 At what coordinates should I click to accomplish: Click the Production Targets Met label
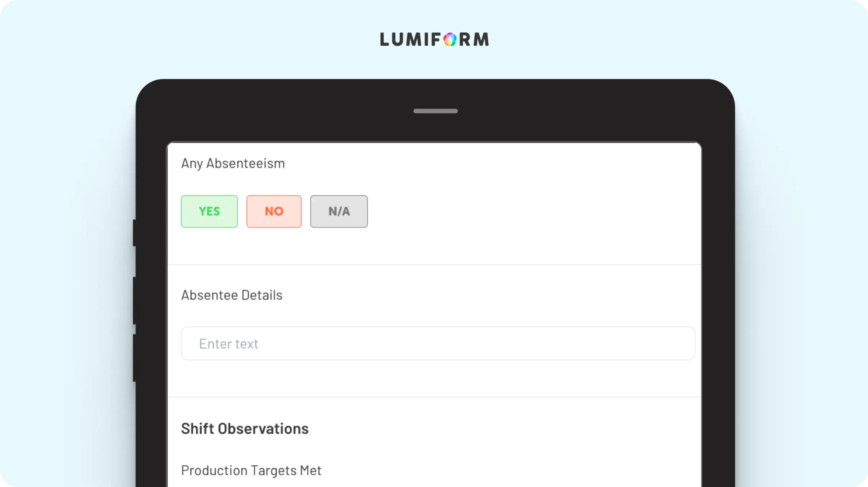pos(251,470)
